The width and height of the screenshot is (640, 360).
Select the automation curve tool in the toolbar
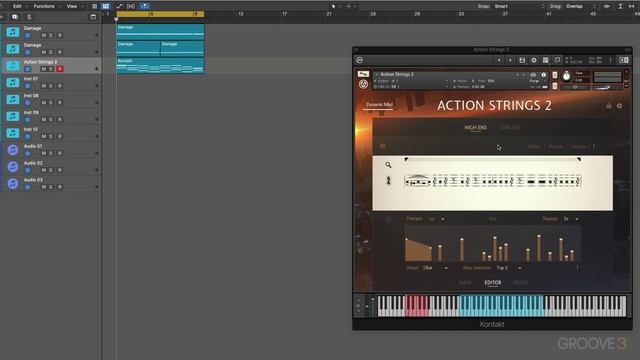pos(119,6)
